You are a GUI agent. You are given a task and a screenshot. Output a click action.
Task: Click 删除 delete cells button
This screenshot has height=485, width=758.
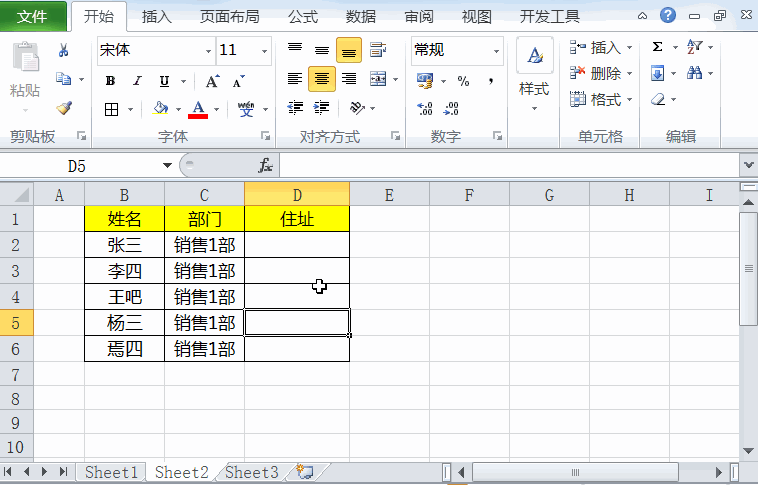coord(601,73)
